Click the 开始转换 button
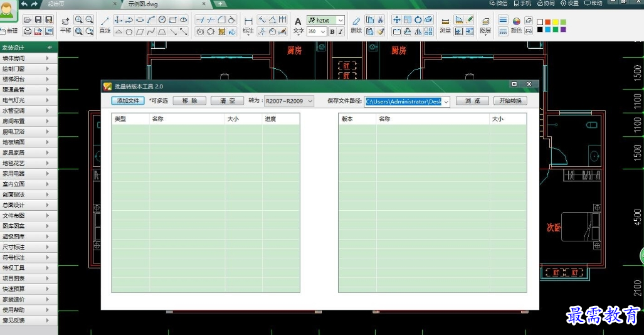644x335 pixels. (x=510, y=101)
